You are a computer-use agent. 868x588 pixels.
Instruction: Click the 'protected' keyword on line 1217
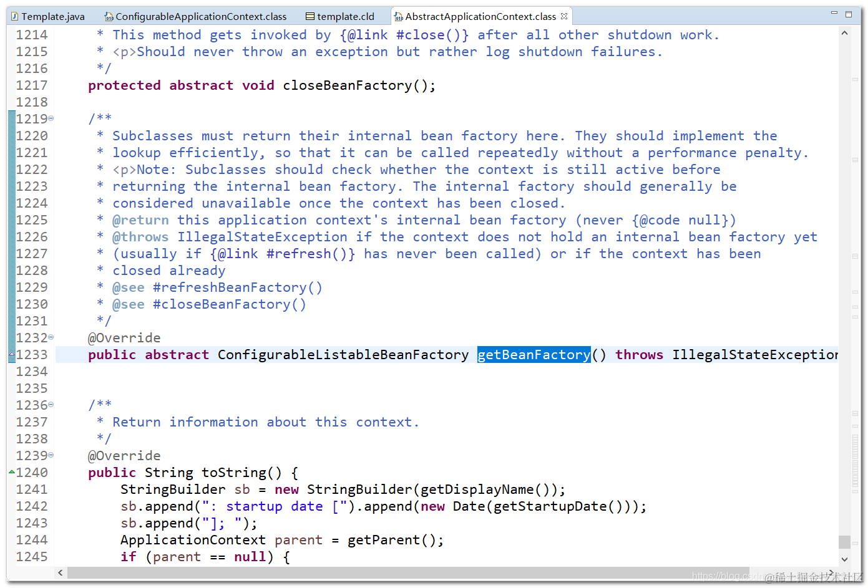(124, 85)
